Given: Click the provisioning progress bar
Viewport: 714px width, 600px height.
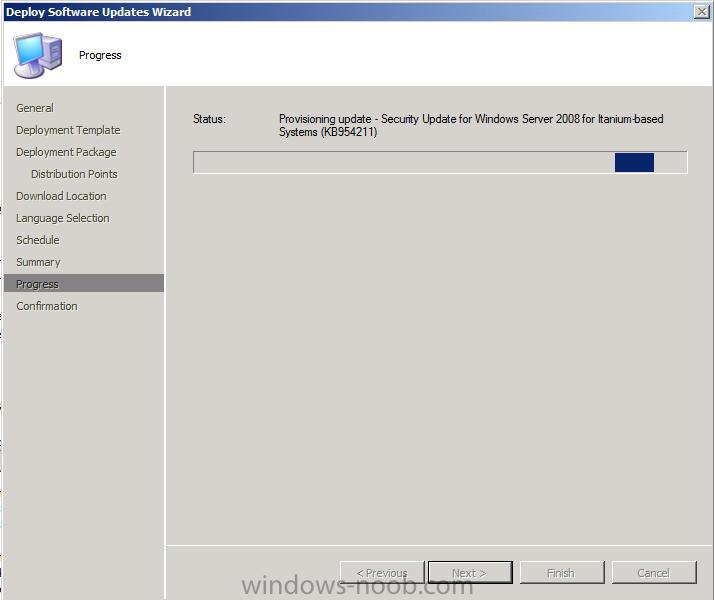Looking at the screenshot, I should [440, 163].
